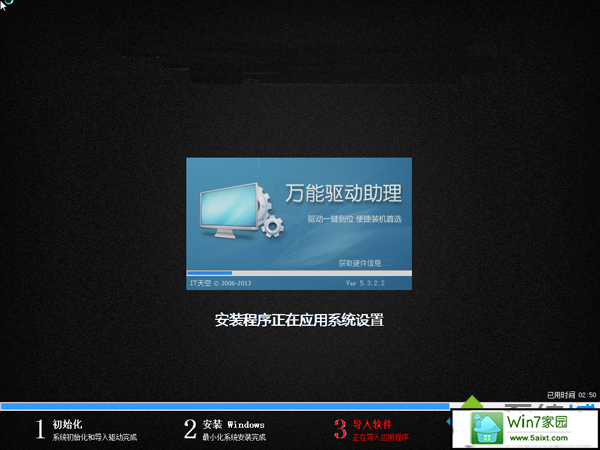Click the '获取硬件信息...' status text
Viewport: 600px width, 450px height.
pyautogui.click(x=364, y=263)
